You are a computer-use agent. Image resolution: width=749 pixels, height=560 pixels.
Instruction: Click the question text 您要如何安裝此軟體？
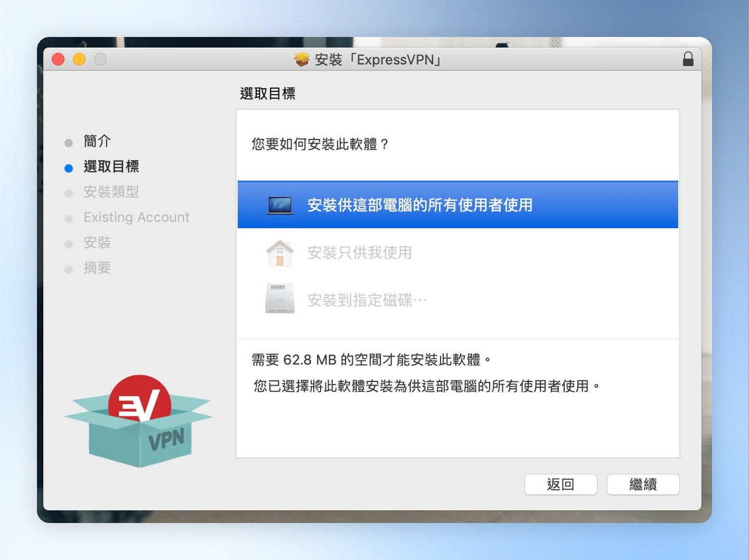coord(321,144)
